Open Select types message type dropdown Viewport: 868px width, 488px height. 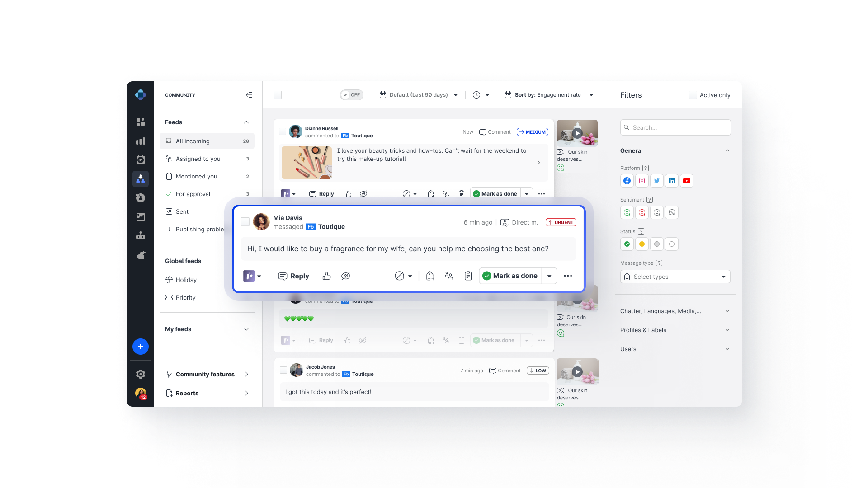coord(675,277)
